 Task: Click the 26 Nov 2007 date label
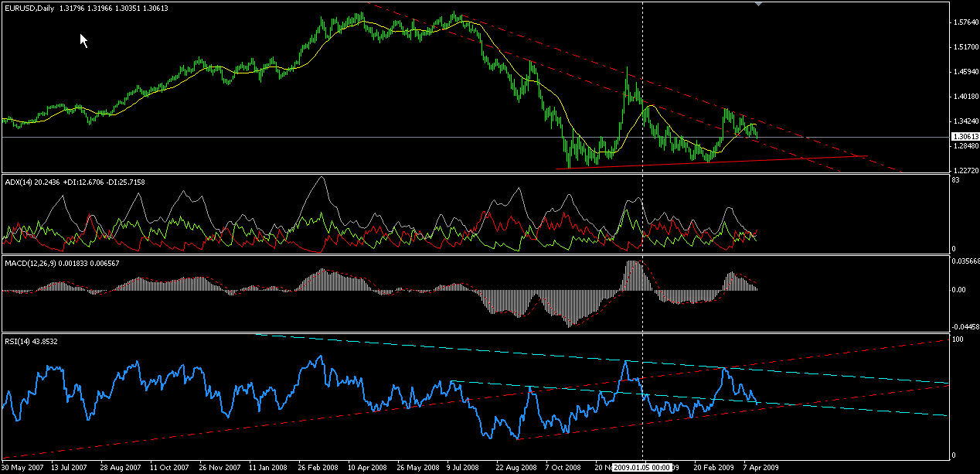pyautogui.click(x=219, y=467)
